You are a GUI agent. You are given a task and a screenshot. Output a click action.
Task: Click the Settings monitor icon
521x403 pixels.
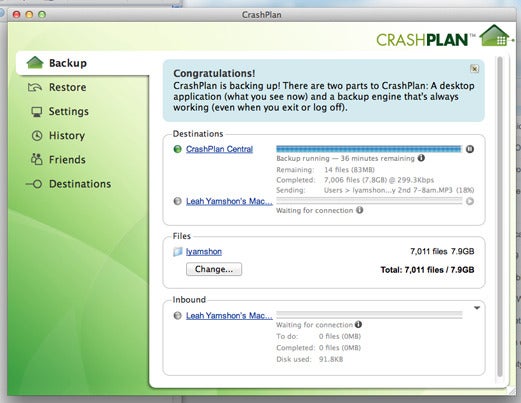tap(37, 112)
